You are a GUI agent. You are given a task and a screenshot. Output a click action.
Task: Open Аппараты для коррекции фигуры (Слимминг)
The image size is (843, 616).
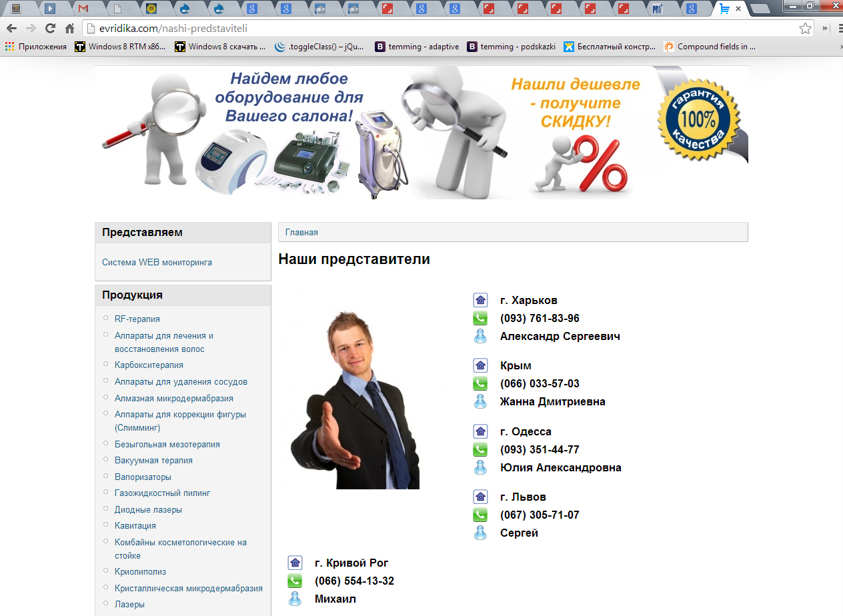pyautogui.click(x=180, y=421)
